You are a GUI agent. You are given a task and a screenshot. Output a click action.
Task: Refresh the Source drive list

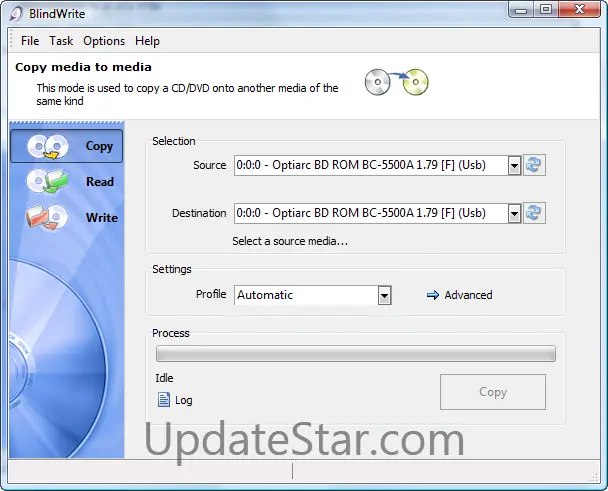click(534, 165)
